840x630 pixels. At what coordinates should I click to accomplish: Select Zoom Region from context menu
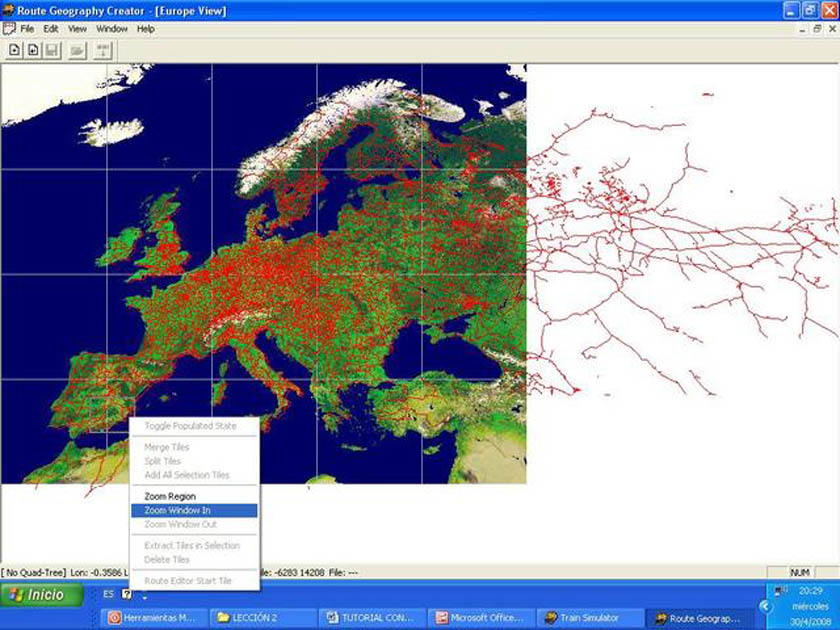click(170, 496)
